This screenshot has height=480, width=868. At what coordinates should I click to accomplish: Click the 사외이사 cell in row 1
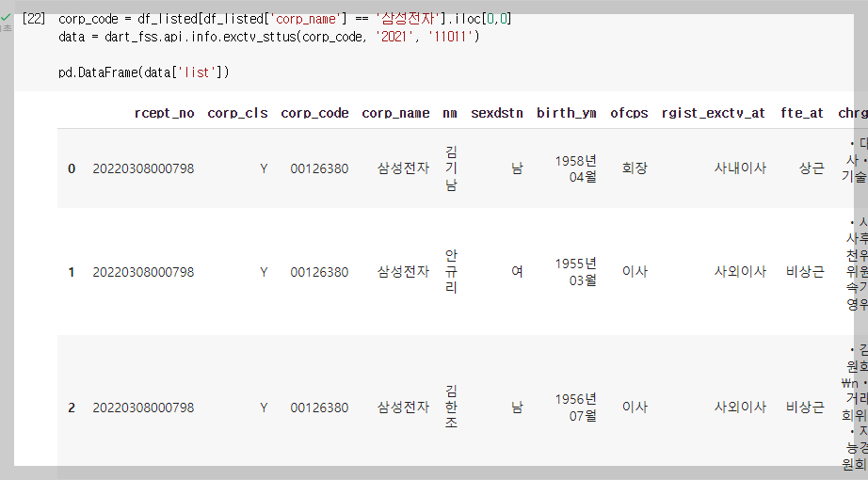[x=740, y=272]
